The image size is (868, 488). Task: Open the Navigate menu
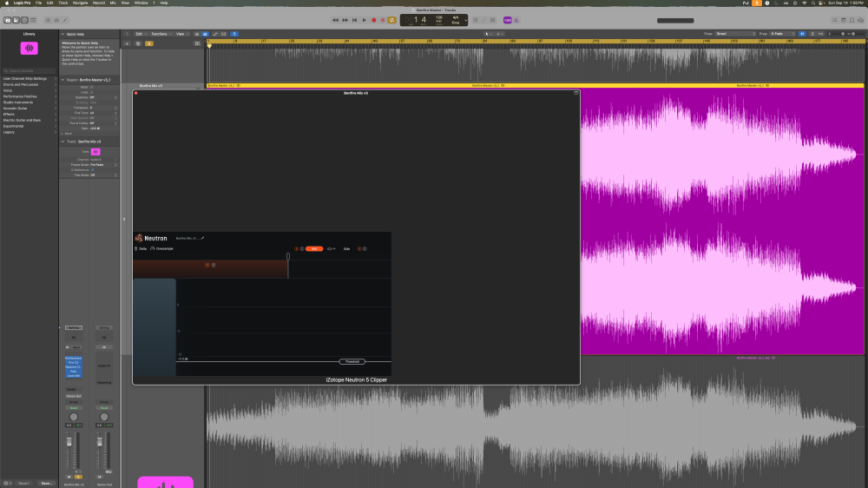[x=80, y=3]
